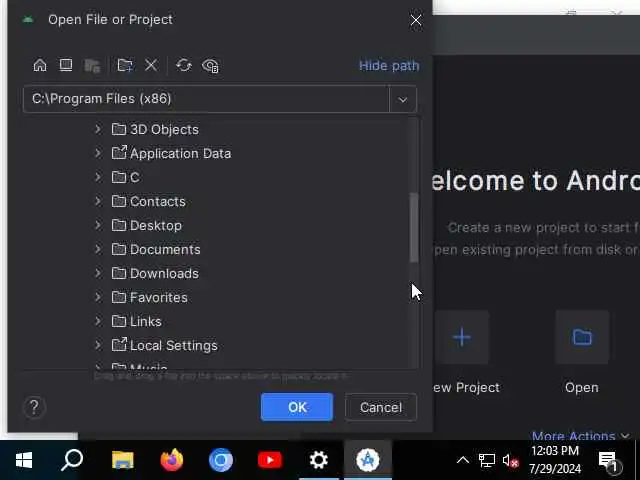Open the blue circular browser taskbar icon
Screen dimensions: 640x480
[221, 460]
